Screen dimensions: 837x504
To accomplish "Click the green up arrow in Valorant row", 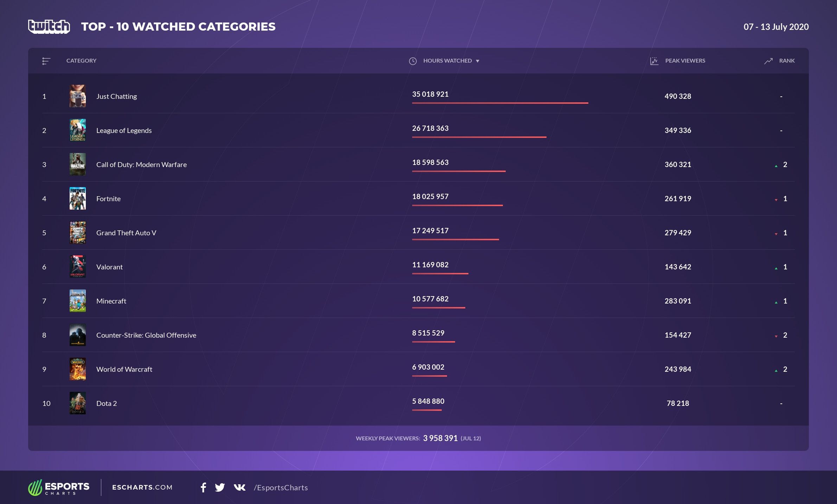I will point(776,268).
